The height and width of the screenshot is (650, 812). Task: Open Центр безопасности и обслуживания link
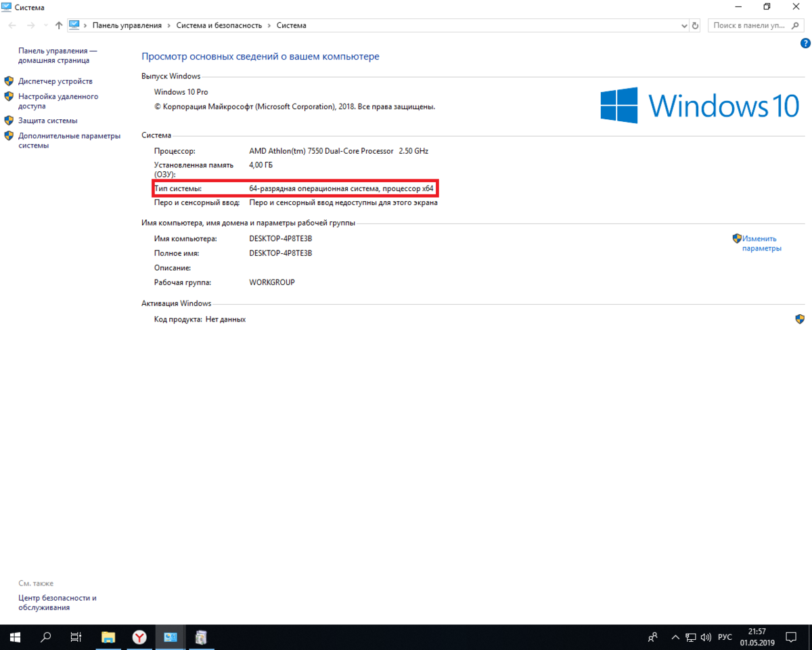point(57,603)
